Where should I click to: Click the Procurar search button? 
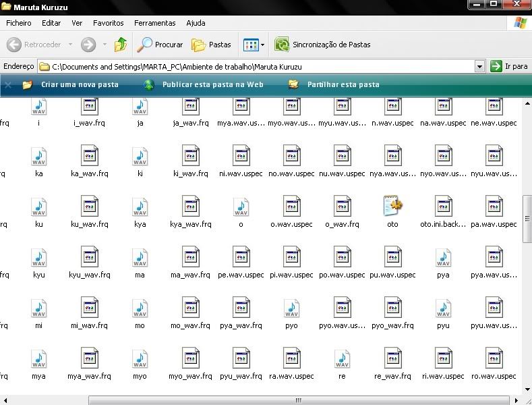[160, 45]
